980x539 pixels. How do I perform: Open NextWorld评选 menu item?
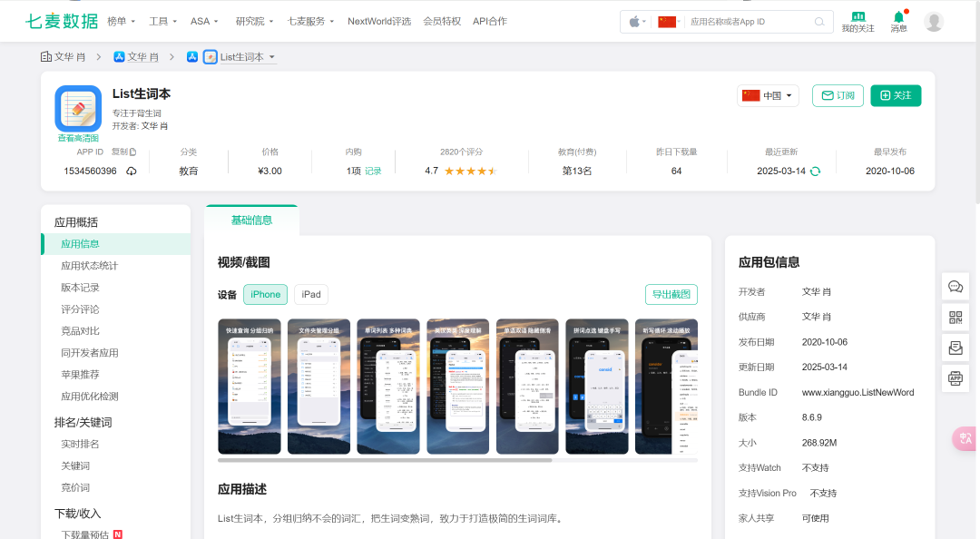pos(379,21)
